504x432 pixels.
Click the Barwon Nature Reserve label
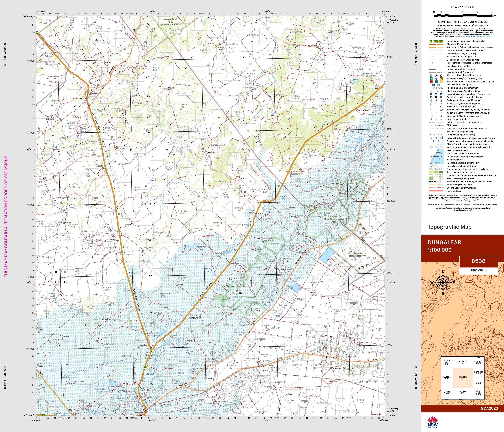pyautogui.click(x=357, y=254)
